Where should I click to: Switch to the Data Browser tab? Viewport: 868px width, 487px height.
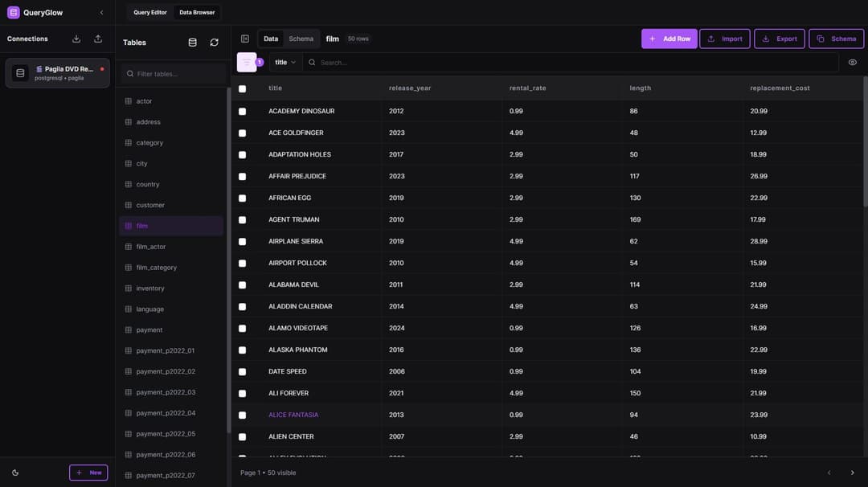[197, 12]
